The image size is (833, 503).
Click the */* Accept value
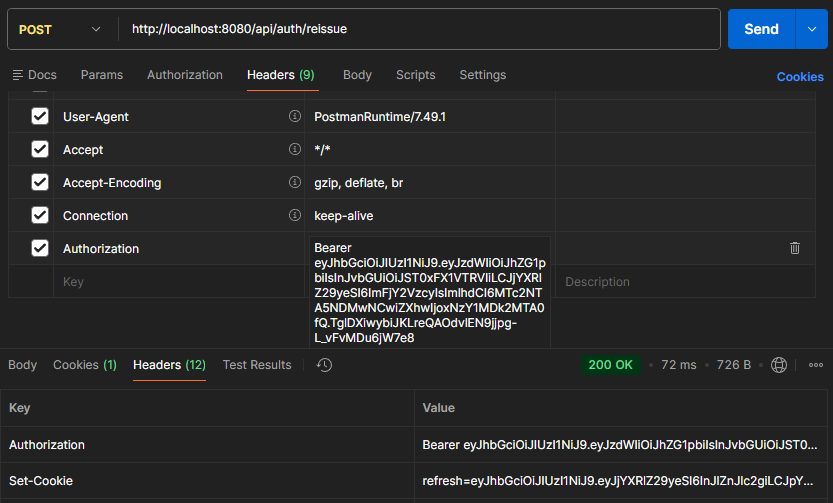tap(322, 150)
